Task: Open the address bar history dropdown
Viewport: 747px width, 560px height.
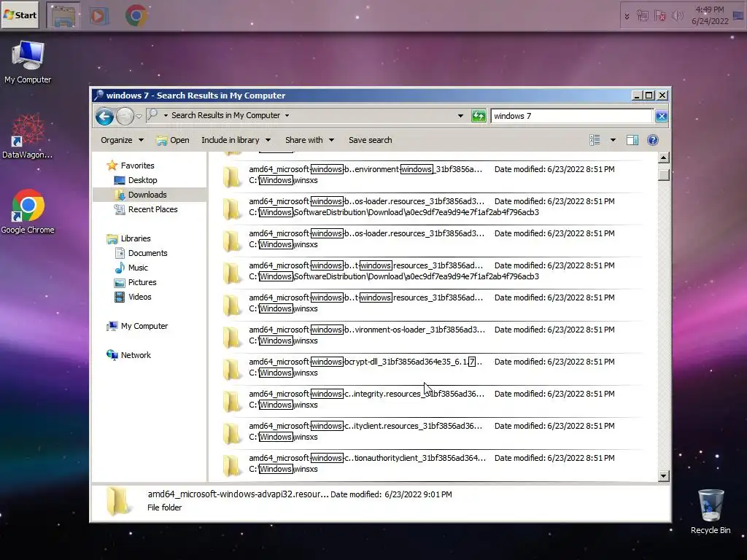Action: pyautogui.click(x=460, y=116)
